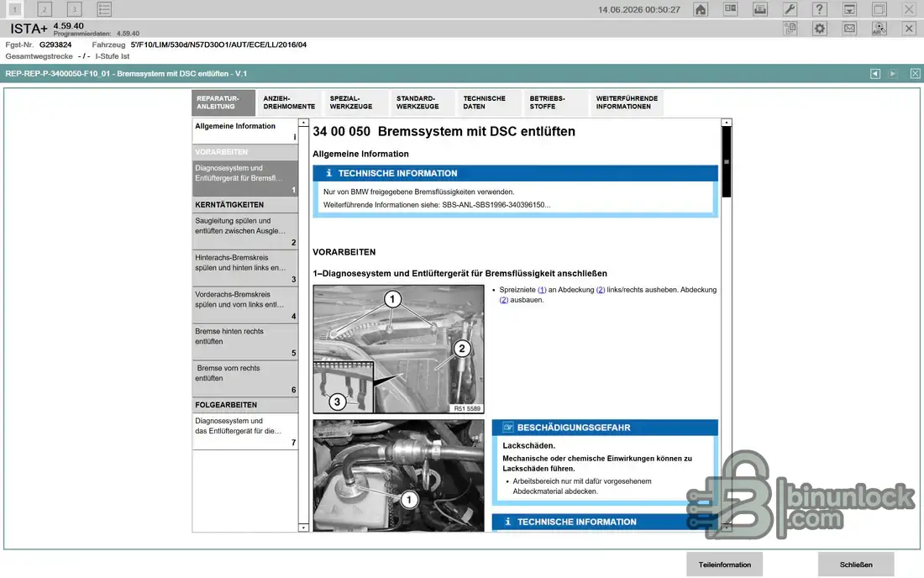The image size is (924, 578).
Task: Click step list scrollbar down arrow
Action: (x=303, y=528)
